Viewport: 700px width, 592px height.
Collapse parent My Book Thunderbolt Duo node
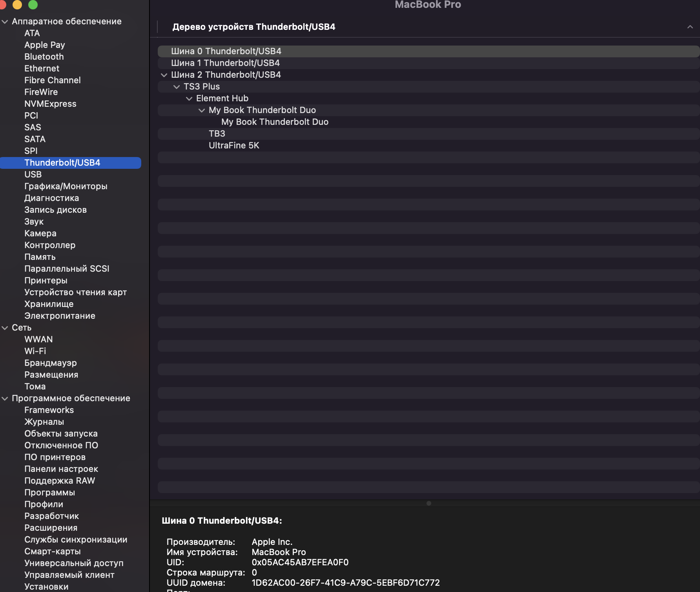202,110
